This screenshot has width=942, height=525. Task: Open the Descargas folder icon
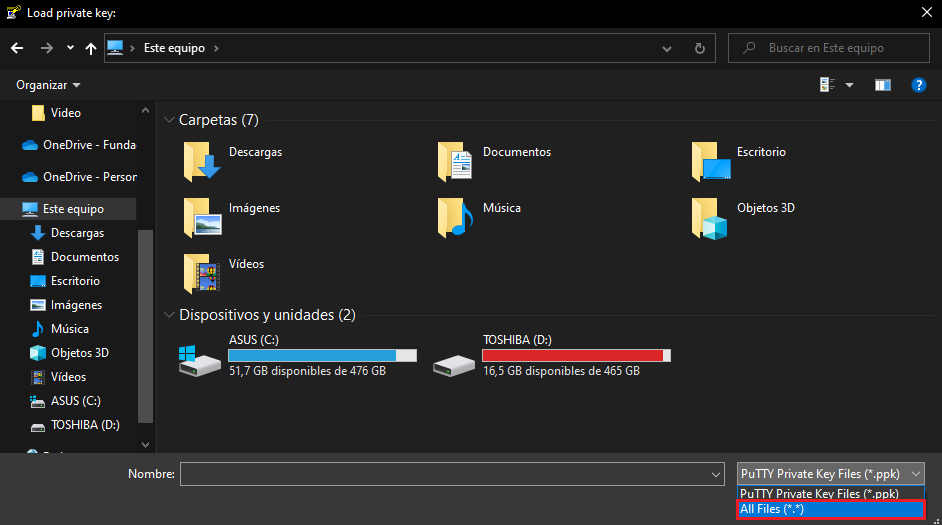coord(202,161)
